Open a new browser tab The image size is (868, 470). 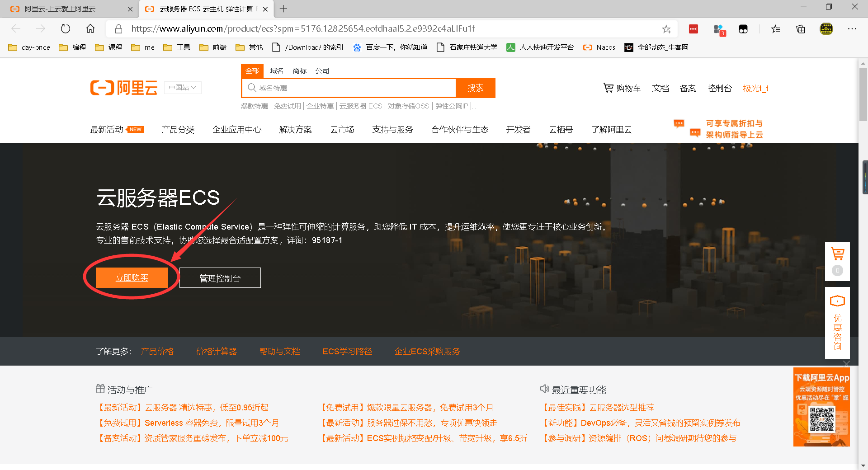click(x=283, y=9)
